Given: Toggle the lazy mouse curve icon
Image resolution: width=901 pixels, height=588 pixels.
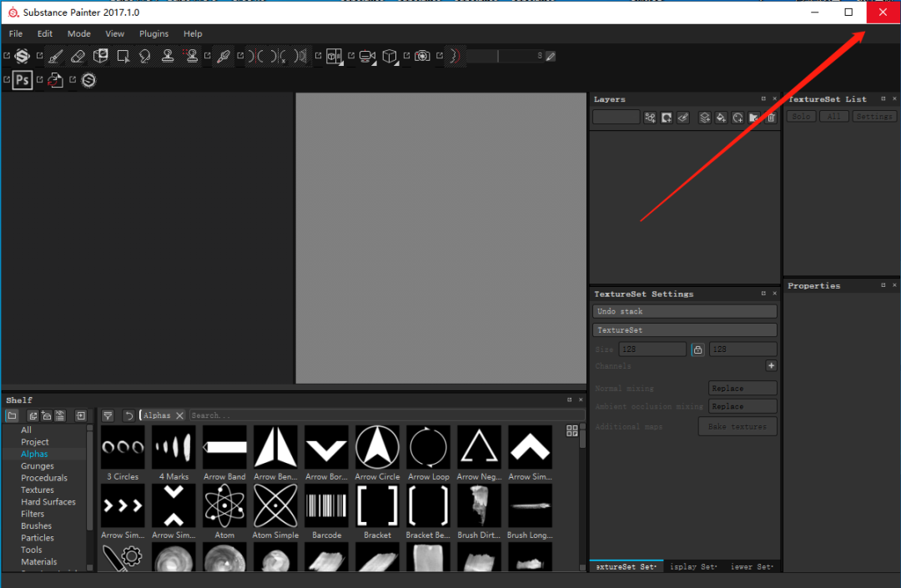Looking at the screenshot, I should [455, 56].
